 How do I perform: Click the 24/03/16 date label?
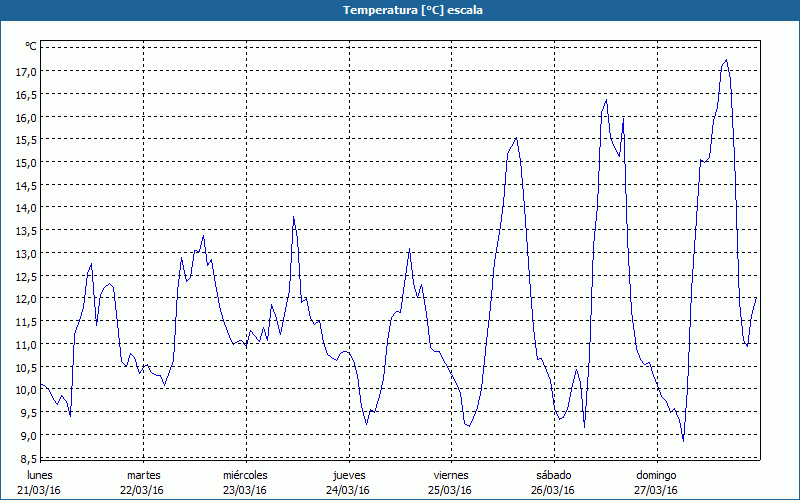(x=348, y=490)
